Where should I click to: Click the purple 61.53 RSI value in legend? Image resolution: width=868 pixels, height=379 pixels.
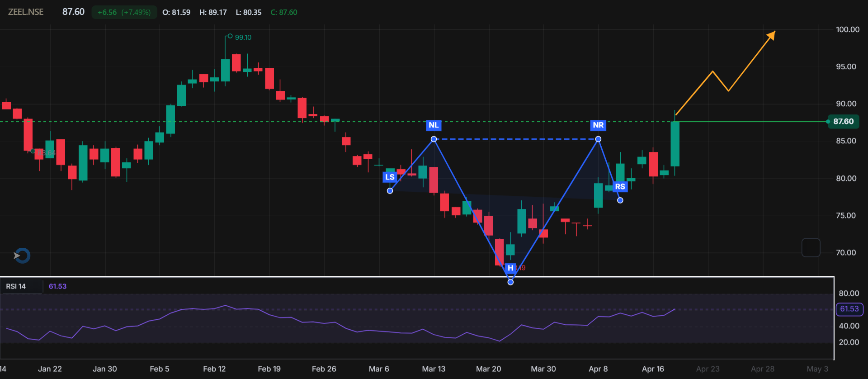click(57, 286)
